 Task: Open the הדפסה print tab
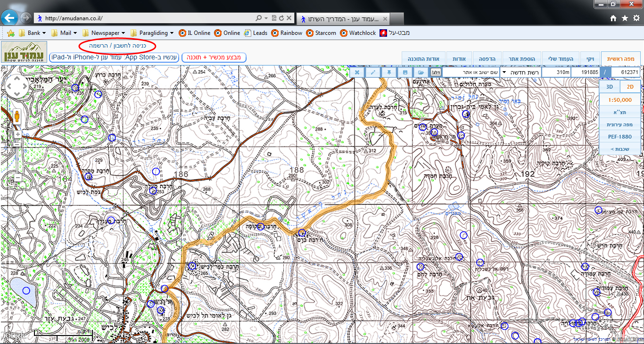[487, 58]
